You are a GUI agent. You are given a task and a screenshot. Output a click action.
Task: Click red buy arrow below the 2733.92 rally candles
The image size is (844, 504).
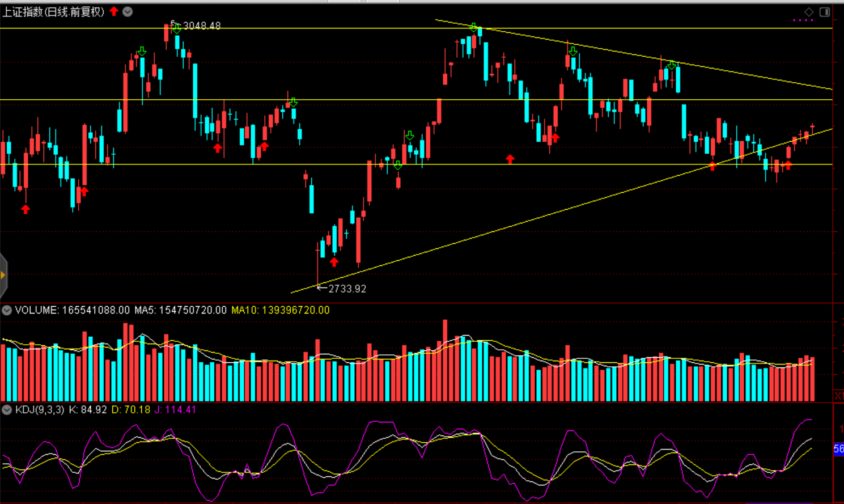(334, 262)
